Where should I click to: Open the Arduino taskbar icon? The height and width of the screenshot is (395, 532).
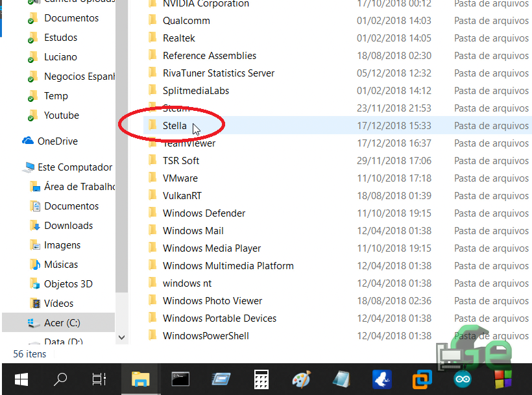[x=463, y=379]
